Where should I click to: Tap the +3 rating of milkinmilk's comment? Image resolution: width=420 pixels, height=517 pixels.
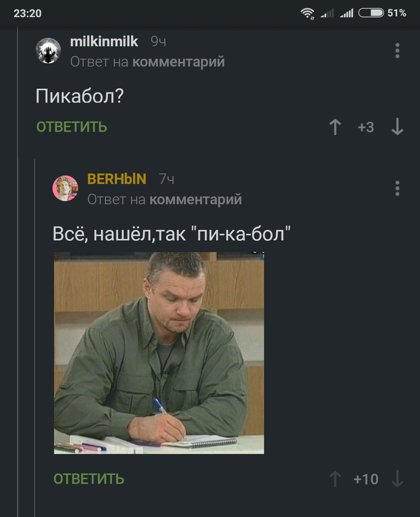[365, 127]
